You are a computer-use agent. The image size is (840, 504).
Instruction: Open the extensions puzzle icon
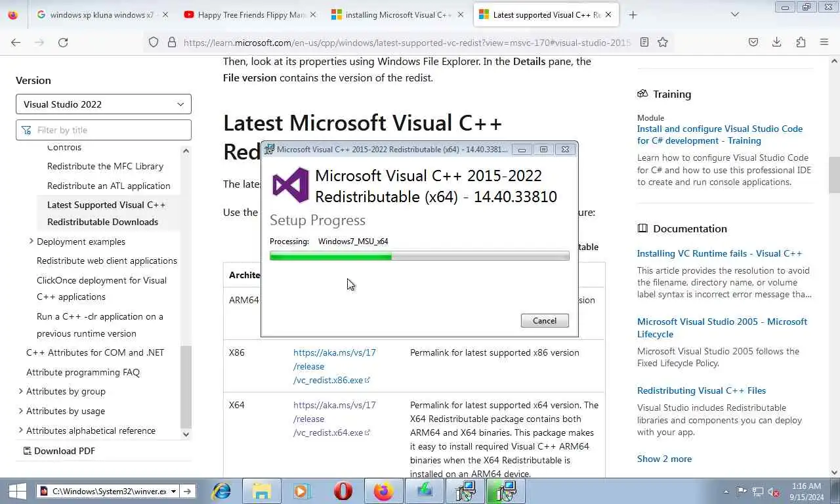click(x=801, y=42)
